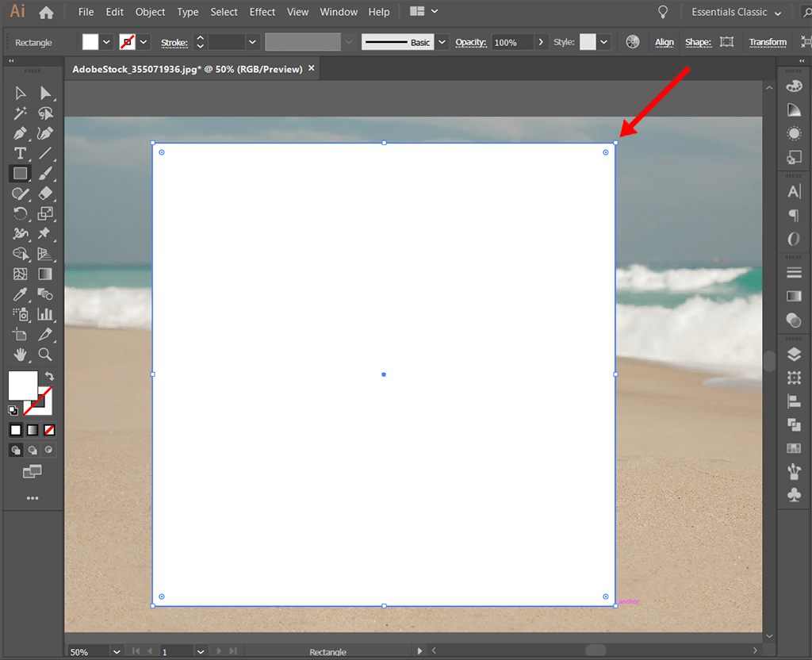This screenshot has height=660, width=812.
Task: Set Gradient fill mode below swatches
Action: click(33, 430)
